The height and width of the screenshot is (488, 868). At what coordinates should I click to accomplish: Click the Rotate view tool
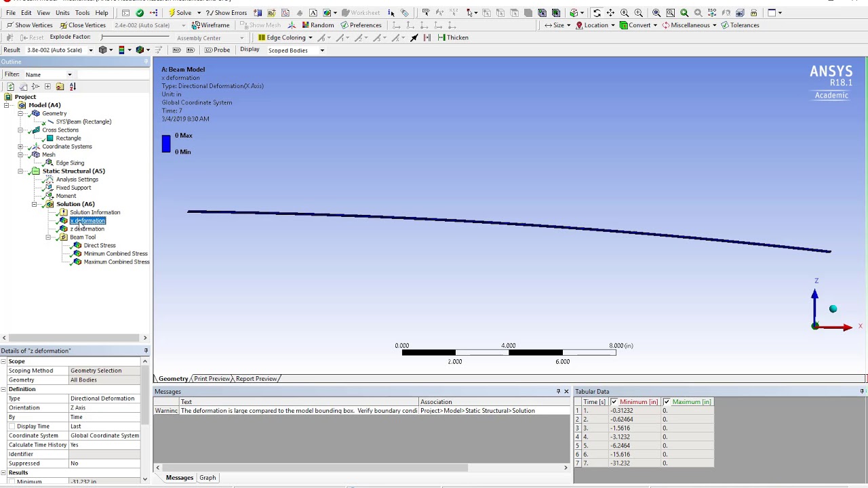click(597, 12)
